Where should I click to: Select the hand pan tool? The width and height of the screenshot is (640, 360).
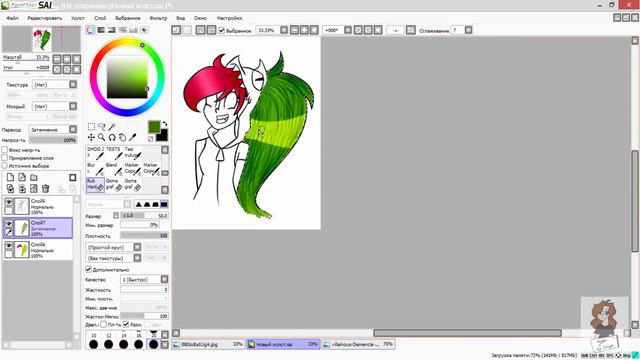click(122, 138)
